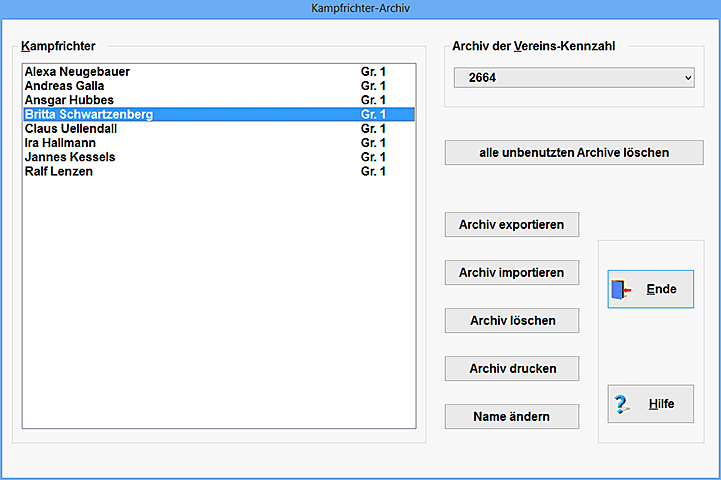Select Jannes Kessels in Kampfrichter list
The height and width of the screenshot is (480, 721).
coord(70,157)
